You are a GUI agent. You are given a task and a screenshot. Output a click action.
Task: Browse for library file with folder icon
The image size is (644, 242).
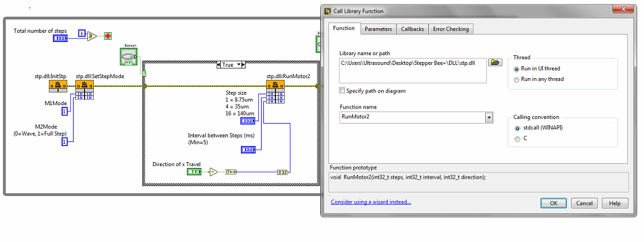click(x=495, y=63)
